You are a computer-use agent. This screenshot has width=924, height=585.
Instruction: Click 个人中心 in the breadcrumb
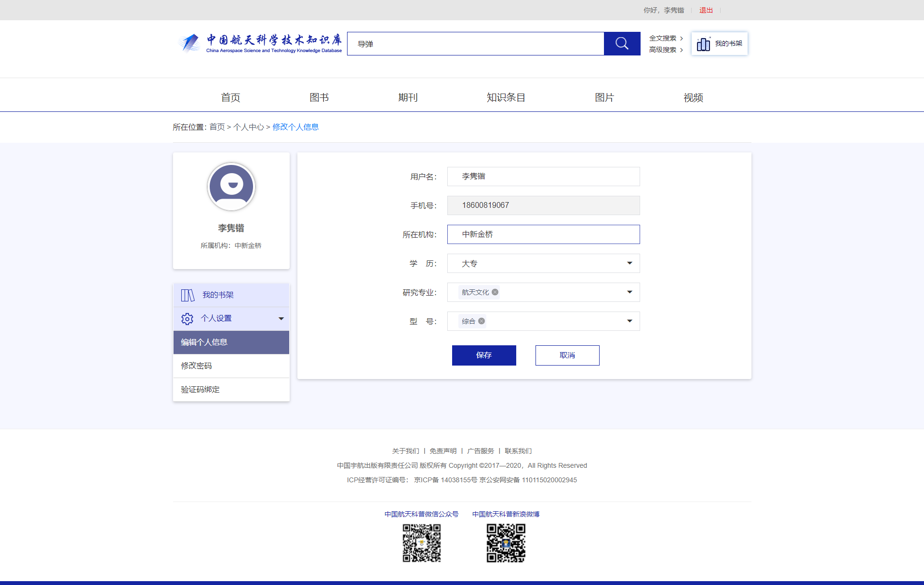tap(249, 127)
